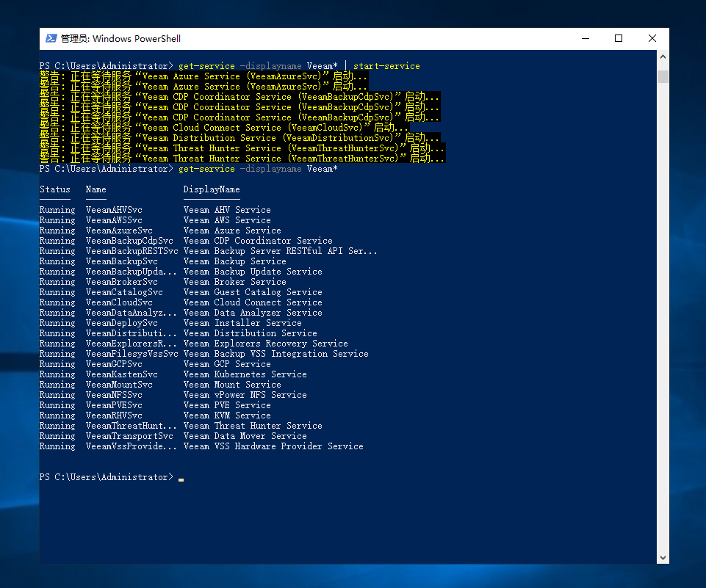The width and height of the screenshot is (706, 588).
Task: Click 'VeeamGCPSvc' service name
Action: point(114,364)
